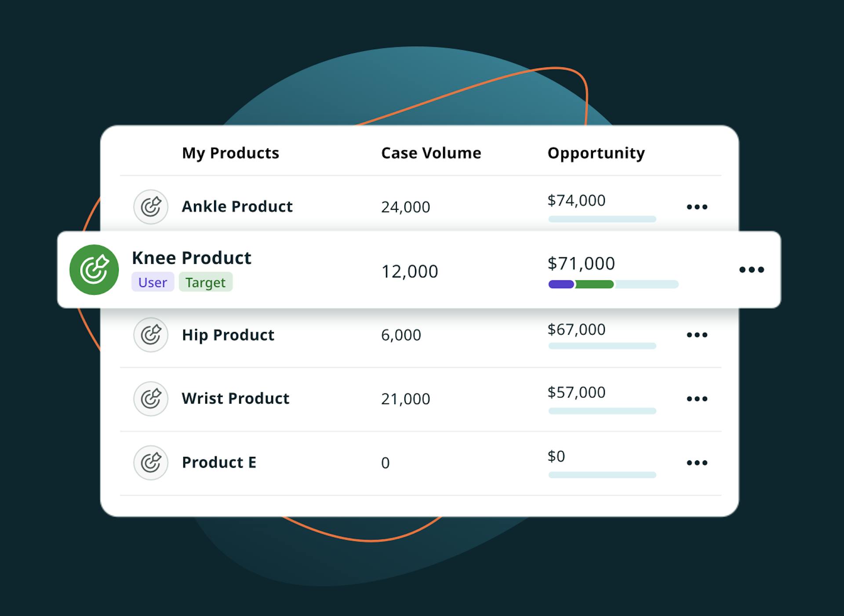Viewport: 844px width, 616px height.
Task: Sort by the My Products column header
Action: click(231, 153)
